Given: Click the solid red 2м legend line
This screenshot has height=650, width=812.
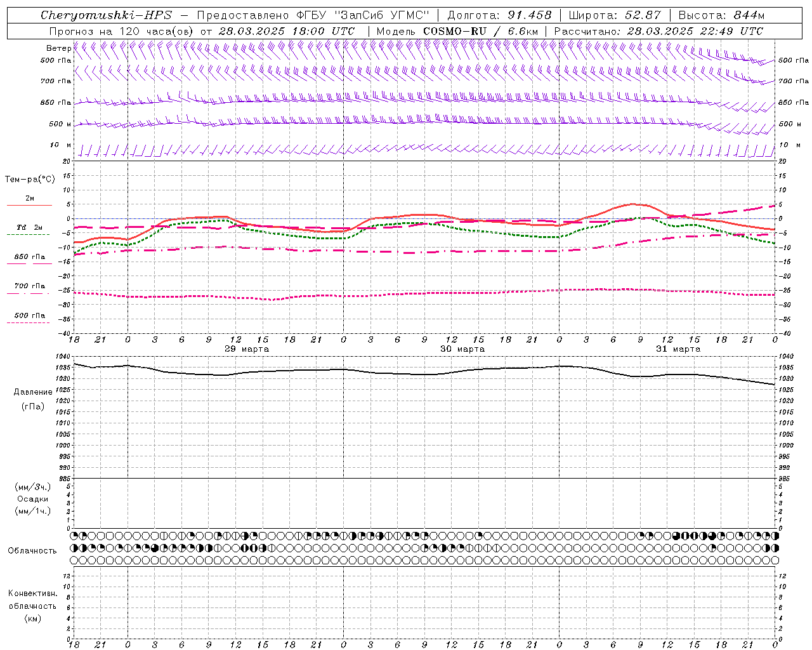Looking at the screenshot, I should pos(30,206).
